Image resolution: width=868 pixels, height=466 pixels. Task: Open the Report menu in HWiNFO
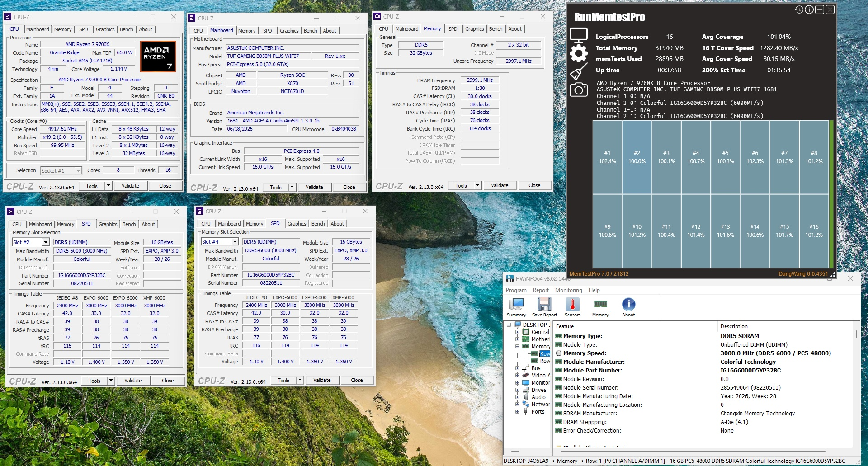[x=541, y=290]
